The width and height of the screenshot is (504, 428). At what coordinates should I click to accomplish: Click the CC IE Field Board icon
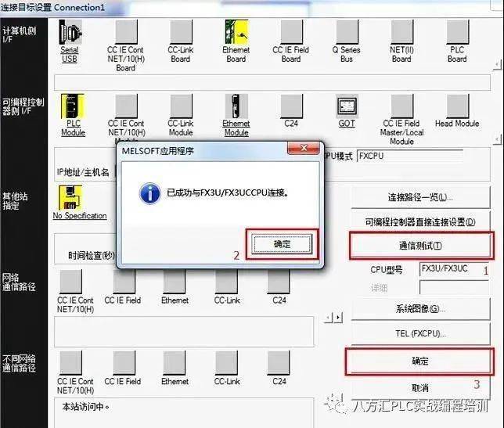tap(292, 32)
